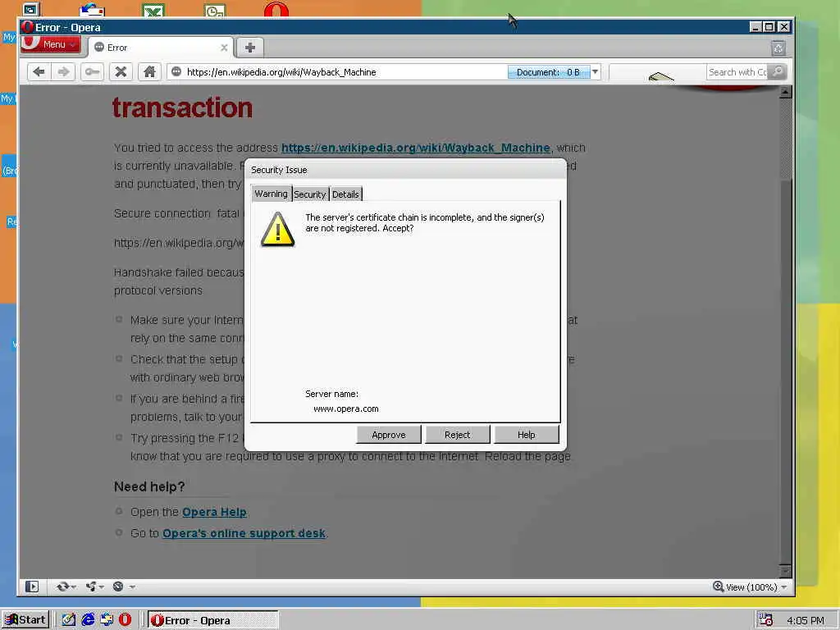
Task: Click the Search with field
Action: (x=737, y=72)
